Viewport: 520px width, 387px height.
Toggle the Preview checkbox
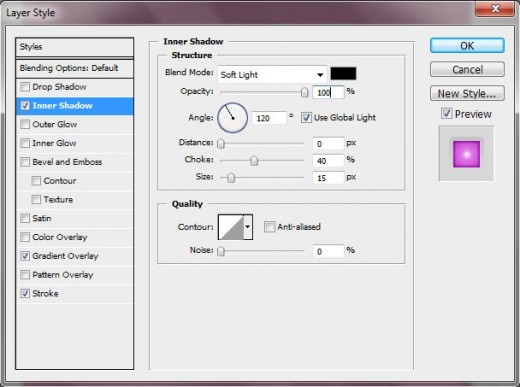[x=446, y=114]
